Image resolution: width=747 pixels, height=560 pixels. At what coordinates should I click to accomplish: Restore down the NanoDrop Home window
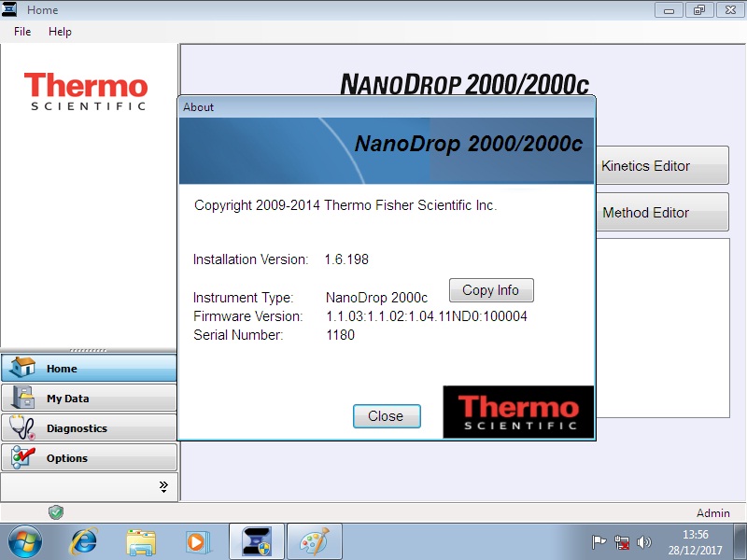699,10
